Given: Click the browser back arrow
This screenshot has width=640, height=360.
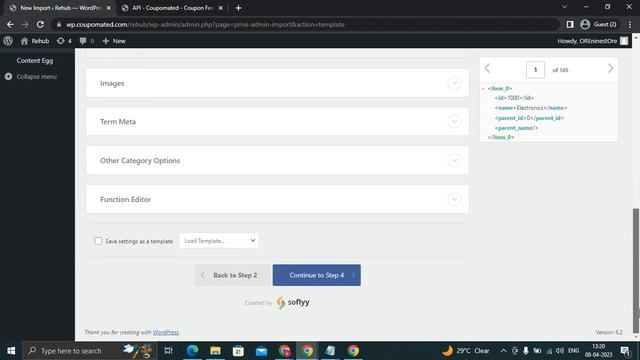Looking at the screenshot, I should [10, 24].
